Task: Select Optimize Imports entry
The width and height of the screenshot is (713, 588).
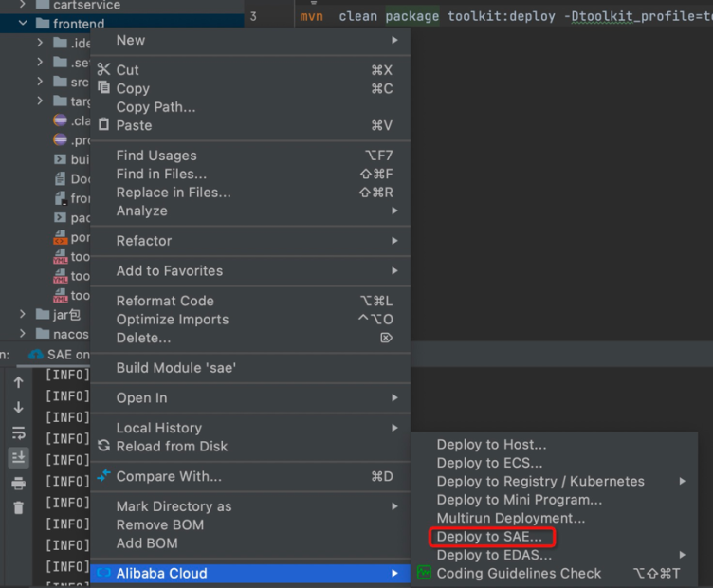Action: click(x=250, y=320)
